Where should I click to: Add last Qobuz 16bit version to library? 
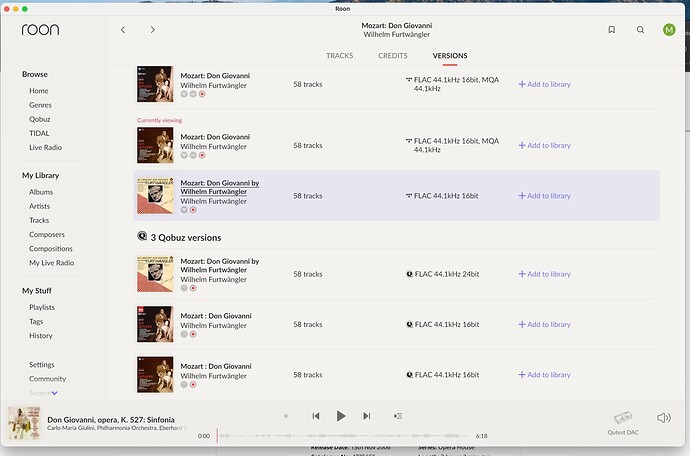coord(544,375)
